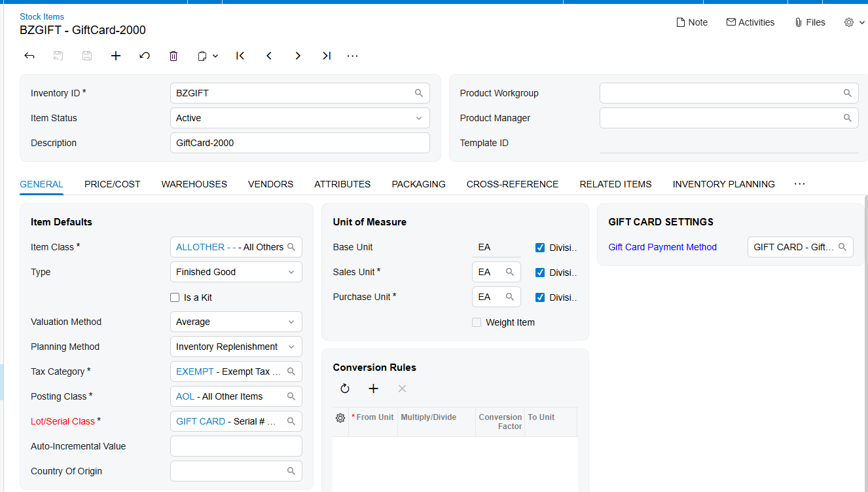Delete the stock item with the trash icon
This screenshot has height=492, width=868.
tap(173, 56)
